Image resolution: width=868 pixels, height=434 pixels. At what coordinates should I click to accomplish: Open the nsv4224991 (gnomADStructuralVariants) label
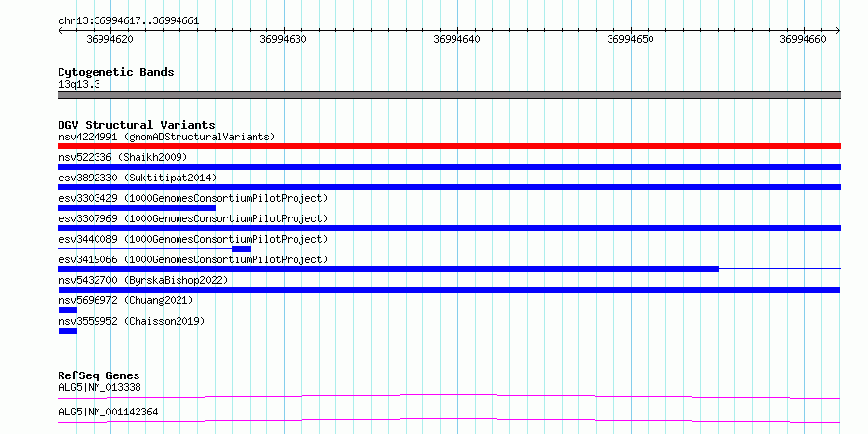167,137
